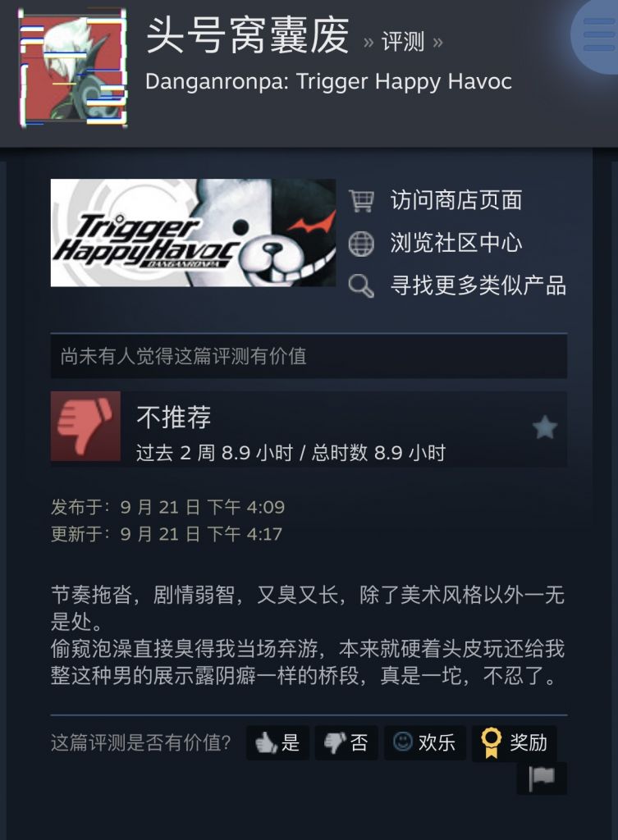The height and width of the screenshot is (840, 618).
Task: Vote 是 with thumbs-up button
Action: coord(277,742)
